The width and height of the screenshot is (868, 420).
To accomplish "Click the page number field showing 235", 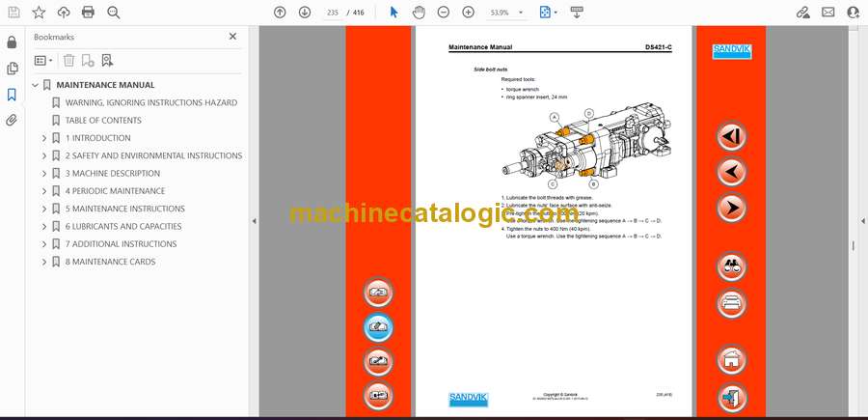I will [332, 13].
